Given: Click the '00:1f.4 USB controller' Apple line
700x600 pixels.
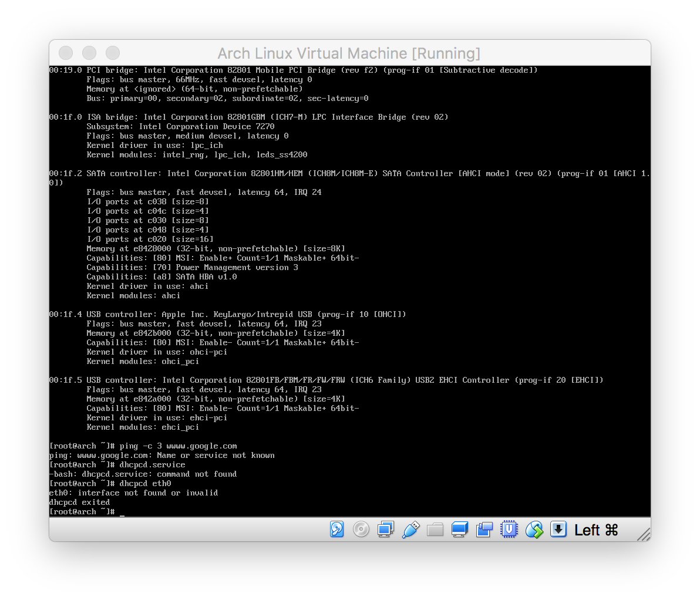Looking at the screenshot, I should tap(228, 314).
